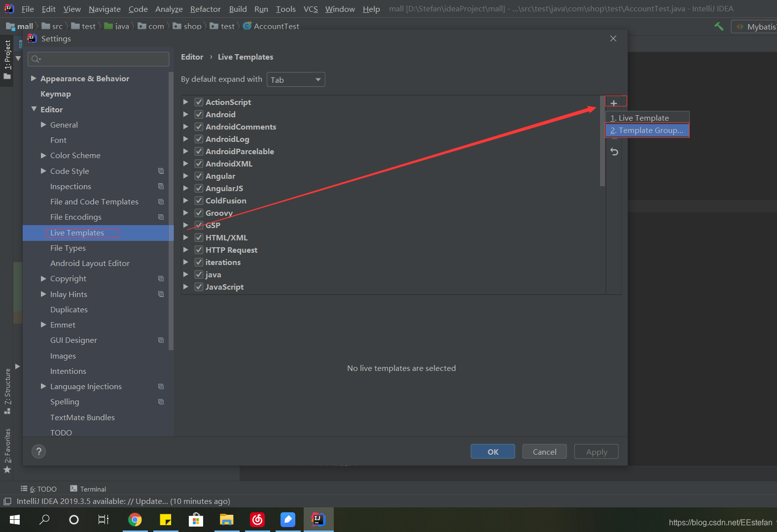Disable the JavaScript template group
Image resolution: width=777 pixels, height=532 pixels.
tap(199, 287)
